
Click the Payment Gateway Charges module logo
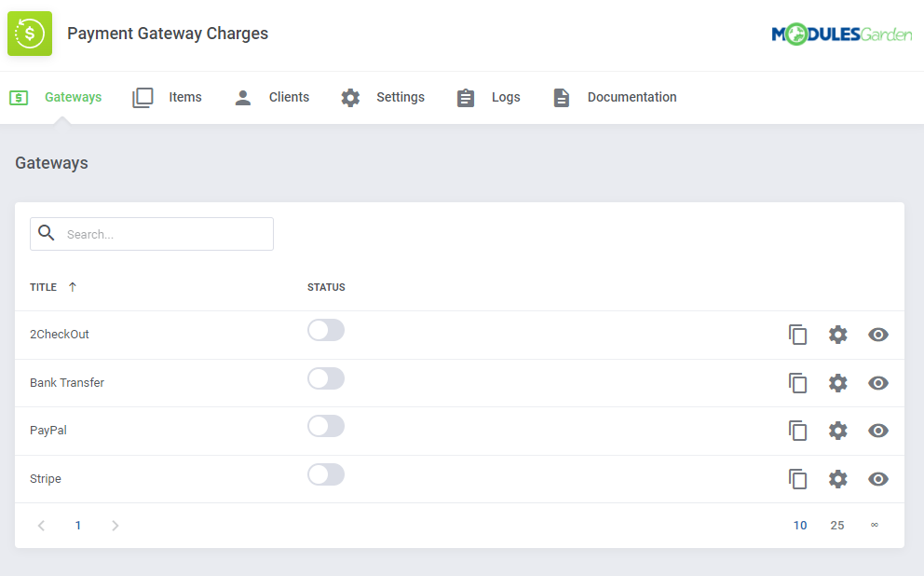click(x=30, y=34)
